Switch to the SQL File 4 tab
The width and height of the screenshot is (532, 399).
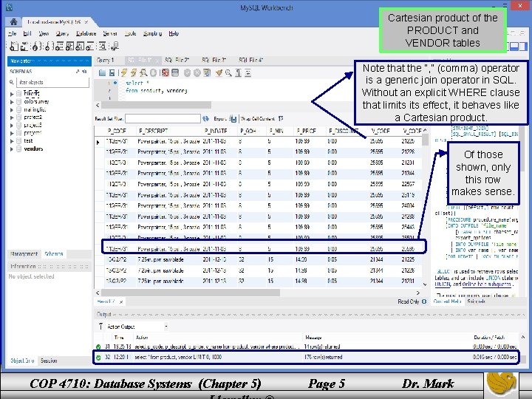point(250,60)
